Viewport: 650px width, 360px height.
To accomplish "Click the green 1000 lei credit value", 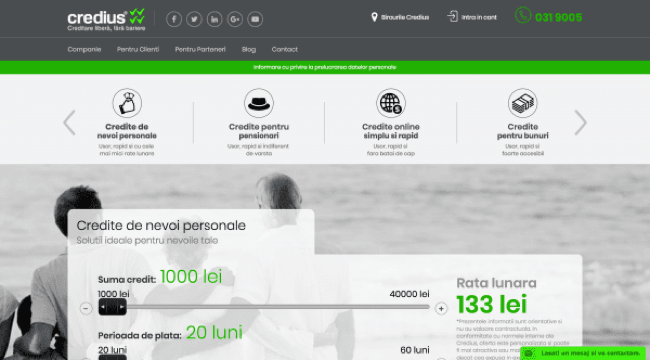I will point(191,277).
